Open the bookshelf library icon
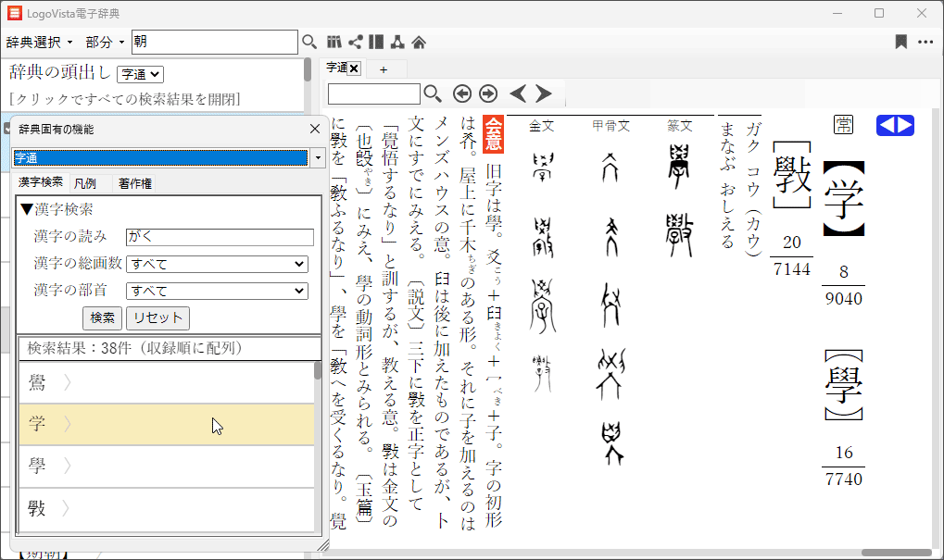 334,42
